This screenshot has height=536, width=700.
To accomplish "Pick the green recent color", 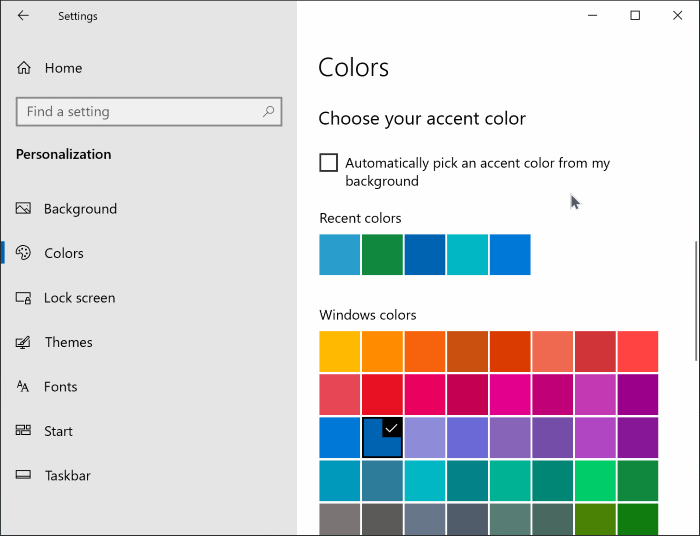I will pos(382,254).
